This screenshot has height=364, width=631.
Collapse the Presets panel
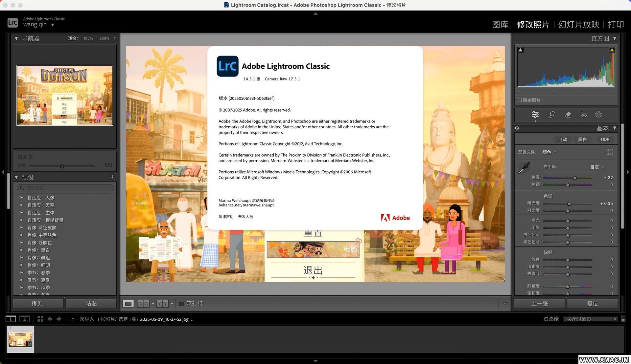(16, 177)
